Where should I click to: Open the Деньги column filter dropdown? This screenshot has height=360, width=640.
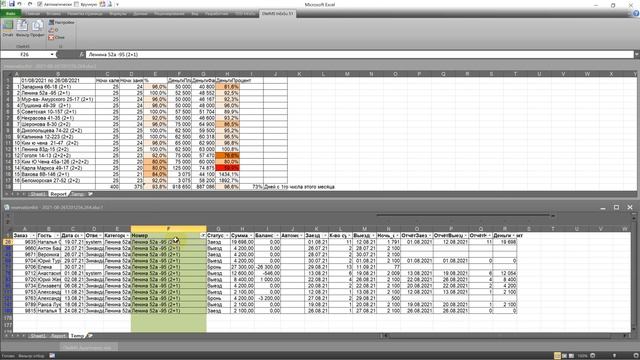pyautogui.click(x=514, y=236)
